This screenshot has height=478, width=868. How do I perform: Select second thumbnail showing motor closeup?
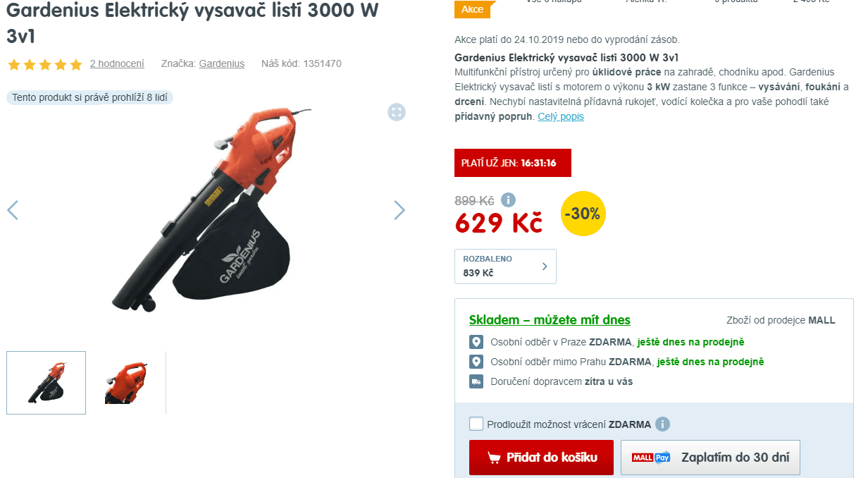[x=126, y=383]
